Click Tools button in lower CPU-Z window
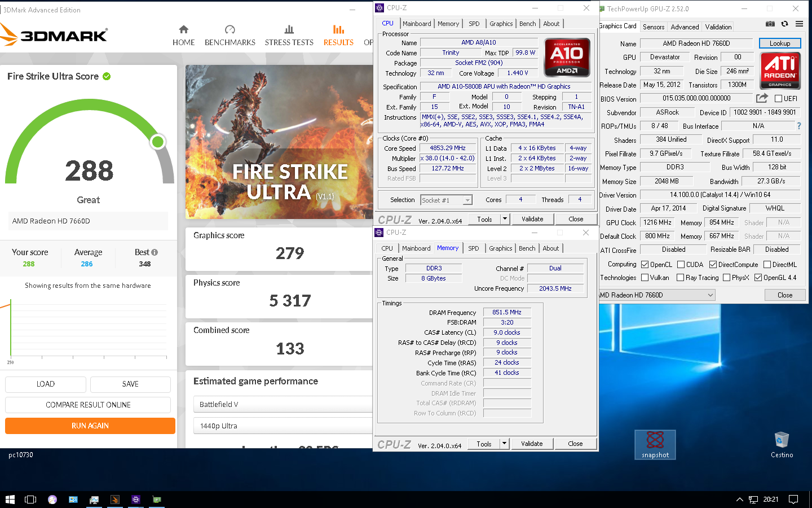812x508 pixels. (484, 444)
